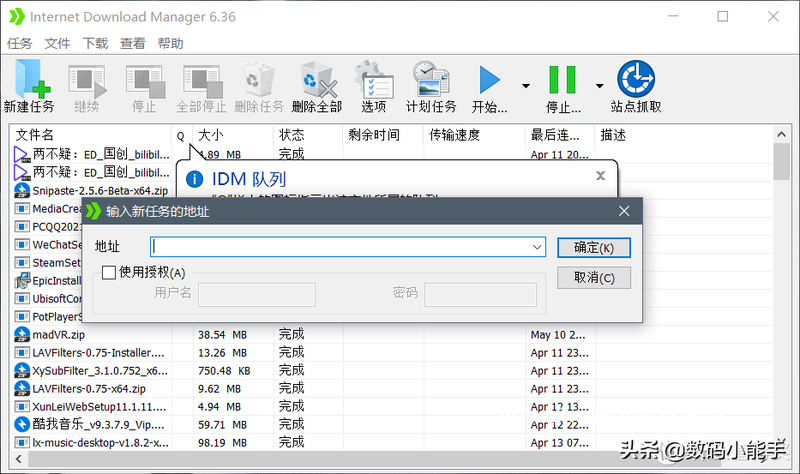
Task: Click the blue 开始 queue play icon
Action: (490, 80)
